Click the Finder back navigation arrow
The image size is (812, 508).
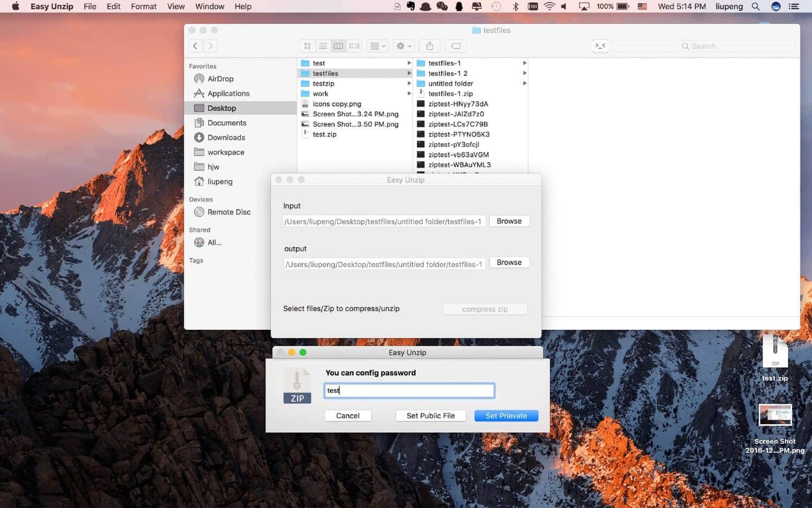click(x=195, y=46)
